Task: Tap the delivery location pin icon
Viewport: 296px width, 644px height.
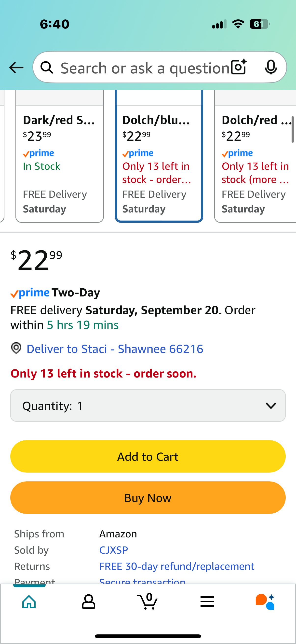Action: 16,348
